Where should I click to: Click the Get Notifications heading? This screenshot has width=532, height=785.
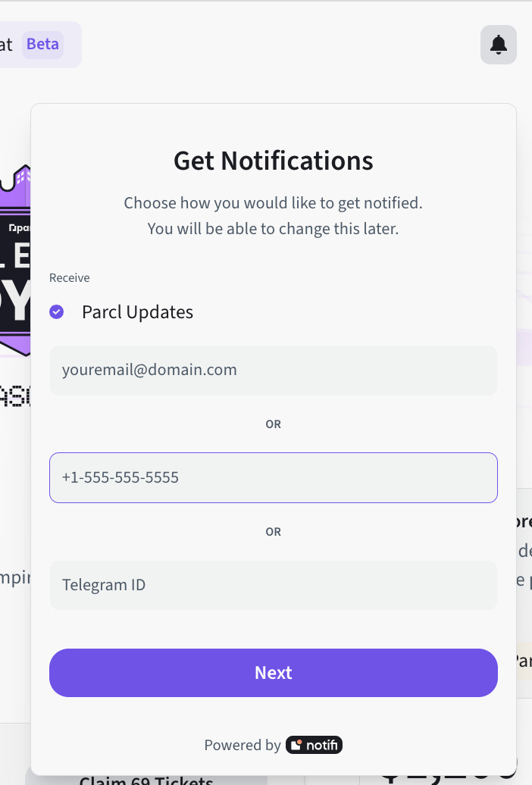[x=273, y=161]
